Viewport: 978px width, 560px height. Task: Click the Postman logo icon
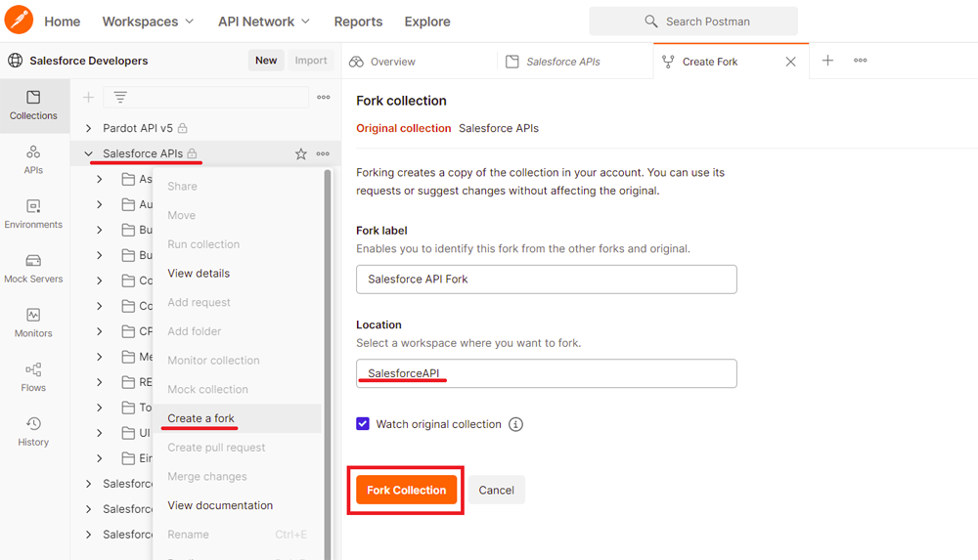[19, 20]
